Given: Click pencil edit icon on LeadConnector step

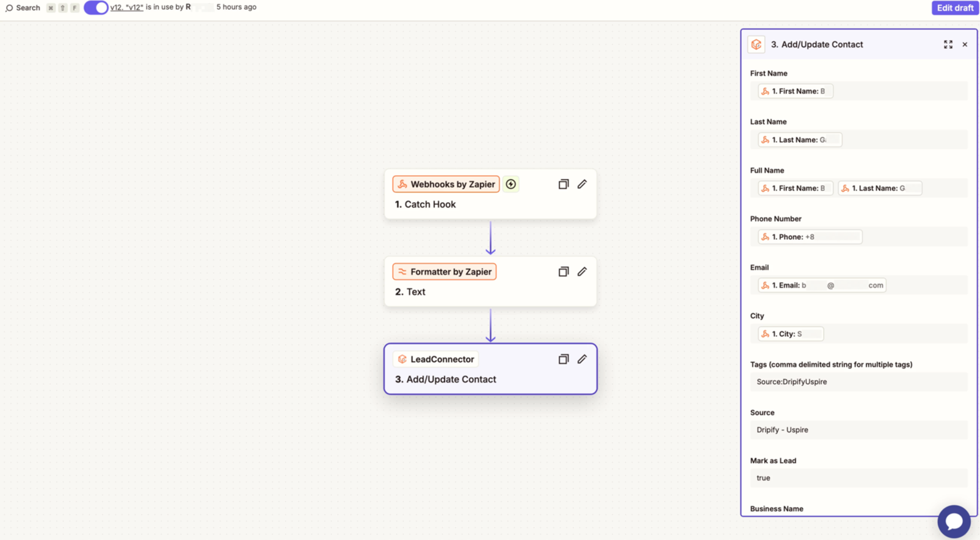Looking at the screenshot, I should pyautogui.click(x=582, y=359).
